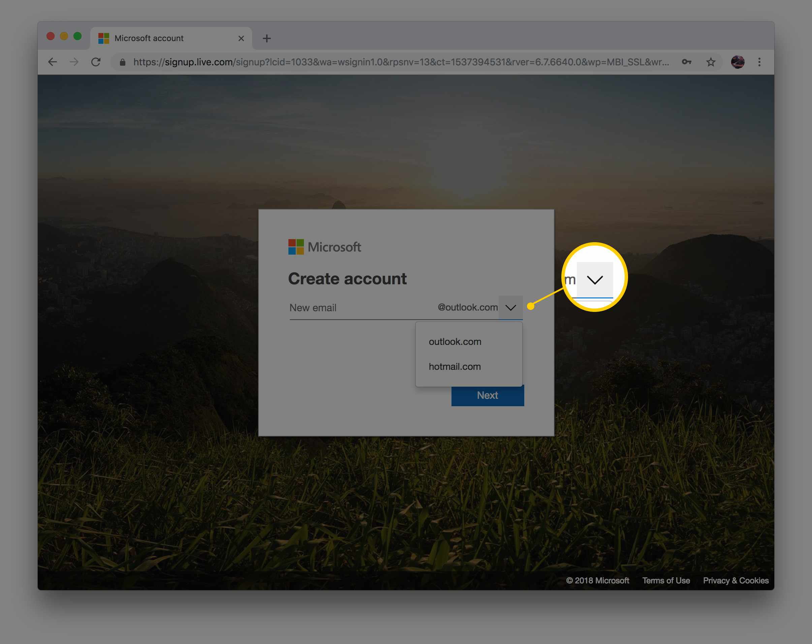The height and width of the screenshot is (644, 812).
Task: Click the address bar URL
Action: [x=401, y=62]
